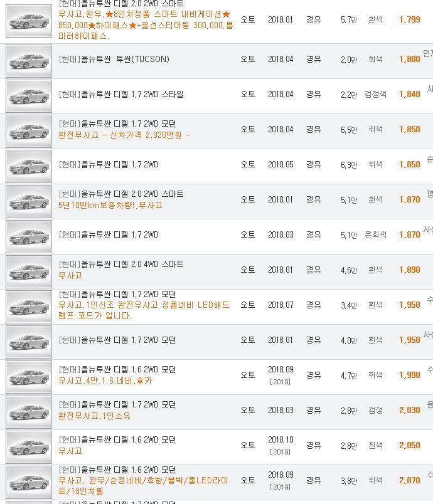Open the 2018.05 디젤 1.7 2WD listing title
This screenshot has height=504, width=433.
tap(109, 165)
